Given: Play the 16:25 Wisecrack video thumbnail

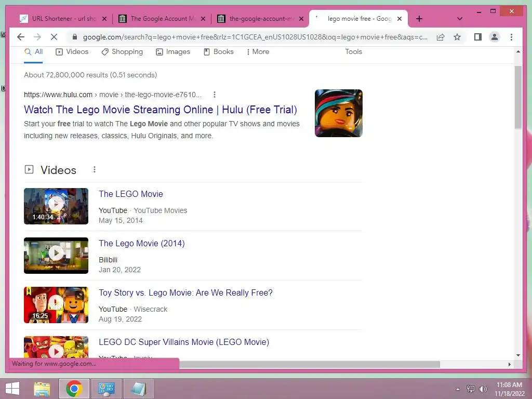Looking at the screenshot, I should point(56,305).
